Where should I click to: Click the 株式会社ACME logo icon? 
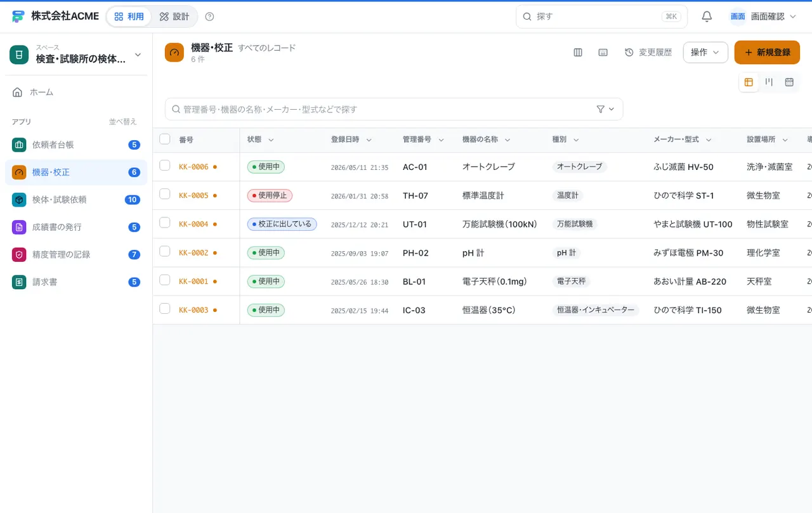click(x=18, y=16)
